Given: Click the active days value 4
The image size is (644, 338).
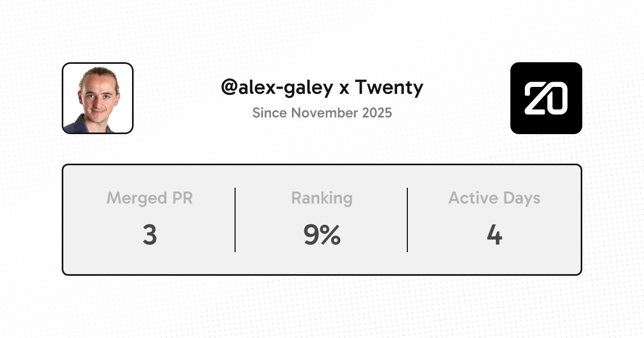Looking at the screenshot, I should pos(494,235).
